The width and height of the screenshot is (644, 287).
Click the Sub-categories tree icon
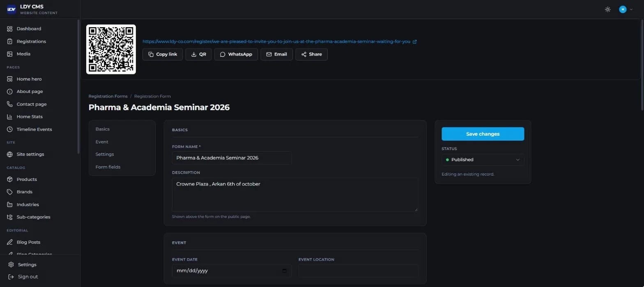10,217
